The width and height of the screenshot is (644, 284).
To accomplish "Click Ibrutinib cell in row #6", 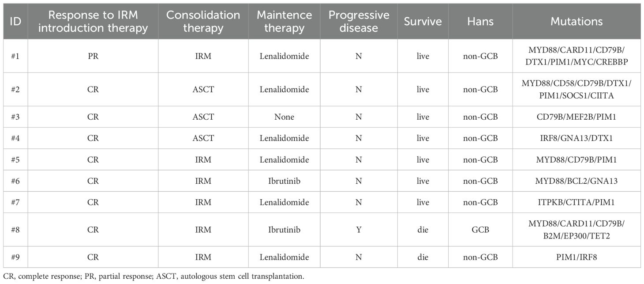I will (x=285, y=181).
